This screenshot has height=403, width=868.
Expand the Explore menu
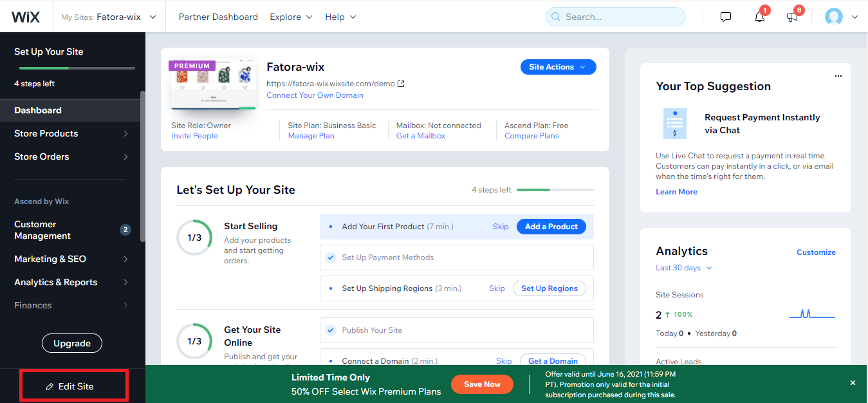pyautogui.click(x=291, y=17)
